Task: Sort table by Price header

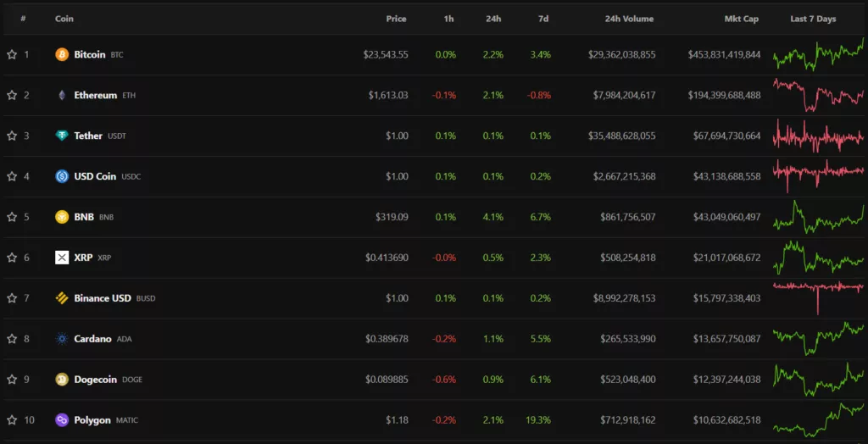Action: [x=397, y=19]
